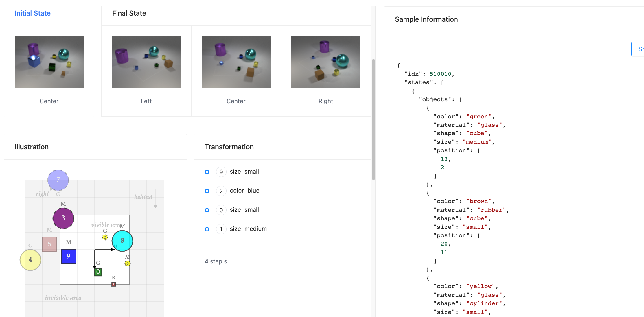Click the step marker for '0 size small'
Image resolution: width=644 pixels, height=317 pixels.
coord(207,210)
